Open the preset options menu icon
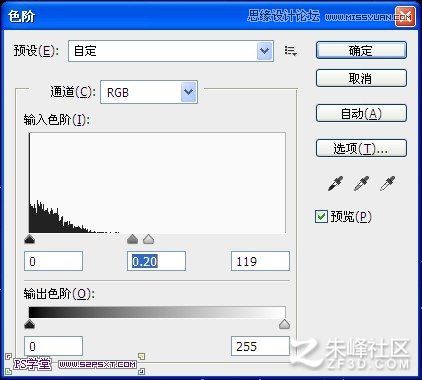 click(x=291, y=51)
